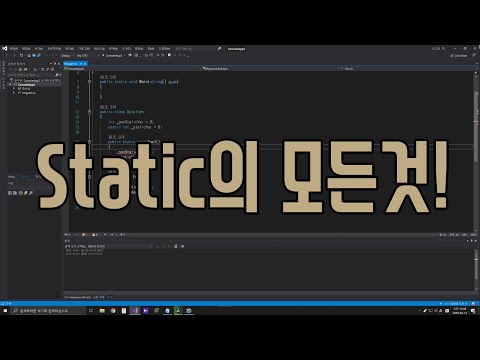Screen dimensions: 480x360
Task: Open the 디버그 (Debug) menu
Action: point(84,49)
